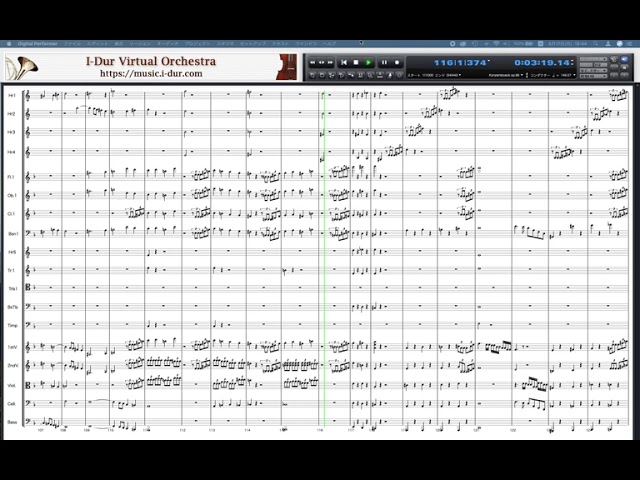Click the blue highlighted icon in control panel corner
The image size is (640, 480).
coord(624,60)
